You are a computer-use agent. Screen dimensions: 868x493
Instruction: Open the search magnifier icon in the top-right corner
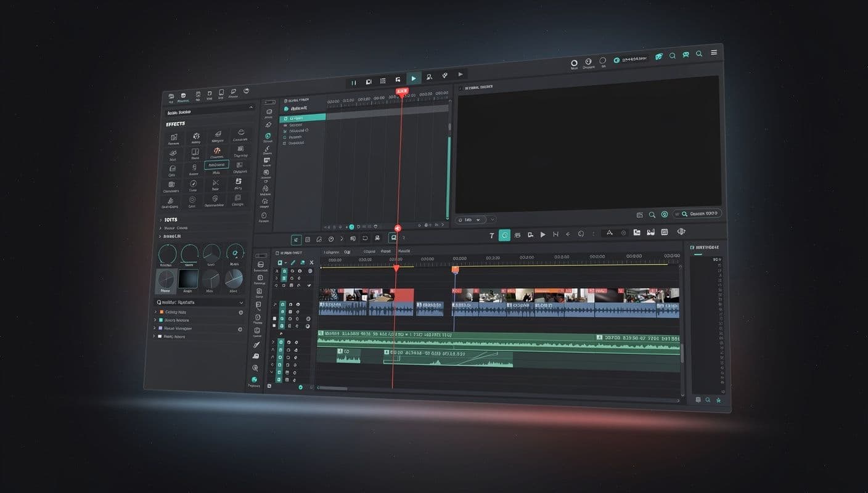698,55
